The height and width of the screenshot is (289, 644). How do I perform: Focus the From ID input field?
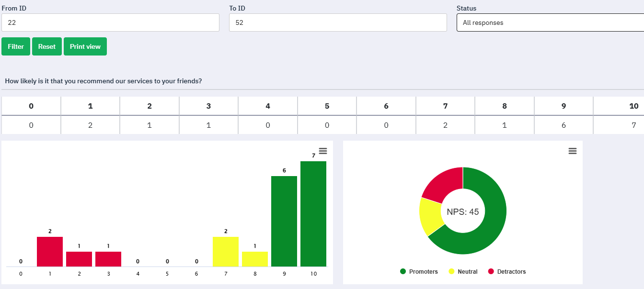[110, 22]
